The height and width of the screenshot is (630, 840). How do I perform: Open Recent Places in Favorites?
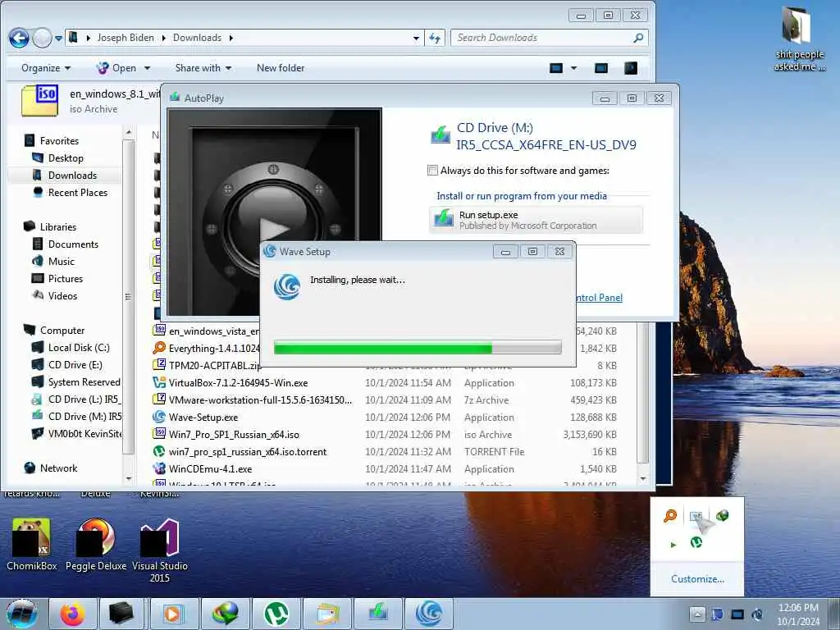coord(78,192)
